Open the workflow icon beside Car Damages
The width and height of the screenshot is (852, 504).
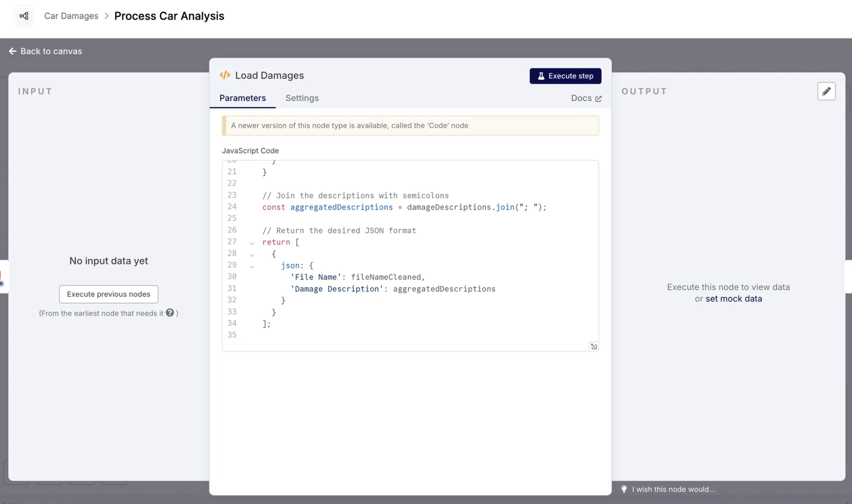(x=24, y=16)
